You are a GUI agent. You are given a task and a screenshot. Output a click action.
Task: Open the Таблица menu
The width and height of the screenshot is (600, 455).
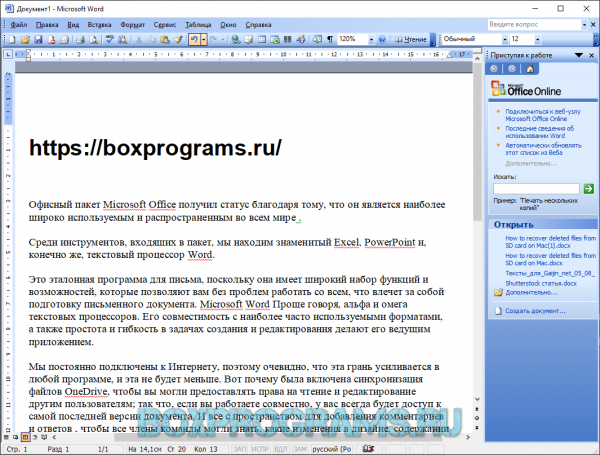click(x=198, y=25)
